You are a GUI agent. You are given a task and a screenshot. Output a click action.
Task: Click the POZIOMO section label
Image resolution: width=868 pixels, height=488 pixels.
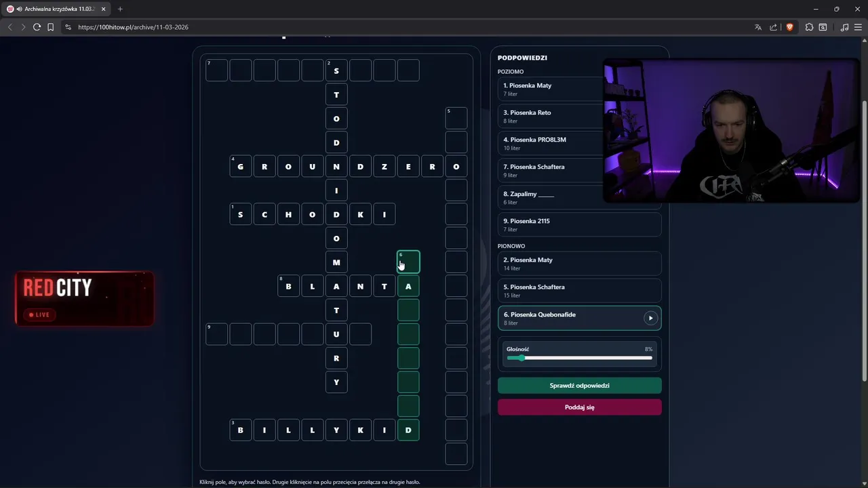[511, 71]
